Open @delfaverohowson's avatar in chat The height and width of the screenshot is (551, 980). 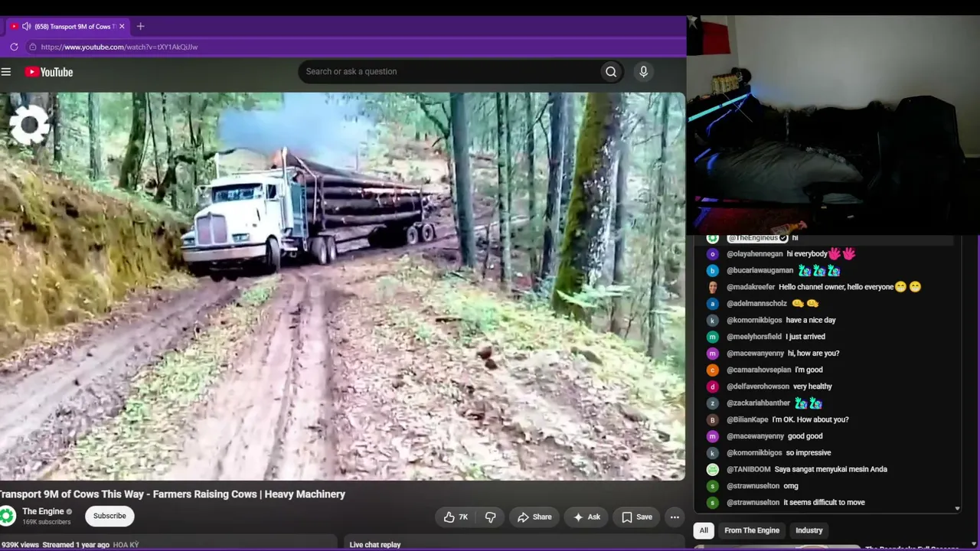click(713, 386)
